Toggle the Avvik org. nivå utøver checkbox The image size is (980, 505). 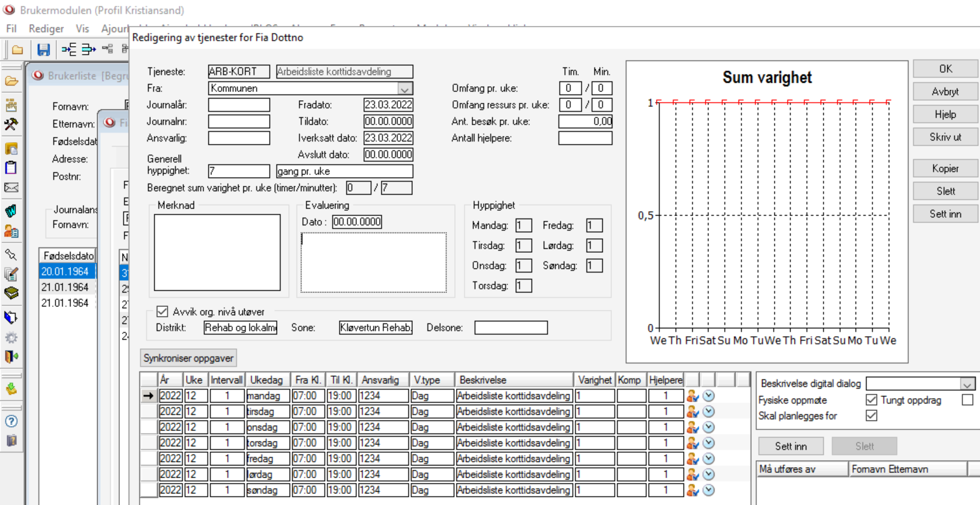162,312
